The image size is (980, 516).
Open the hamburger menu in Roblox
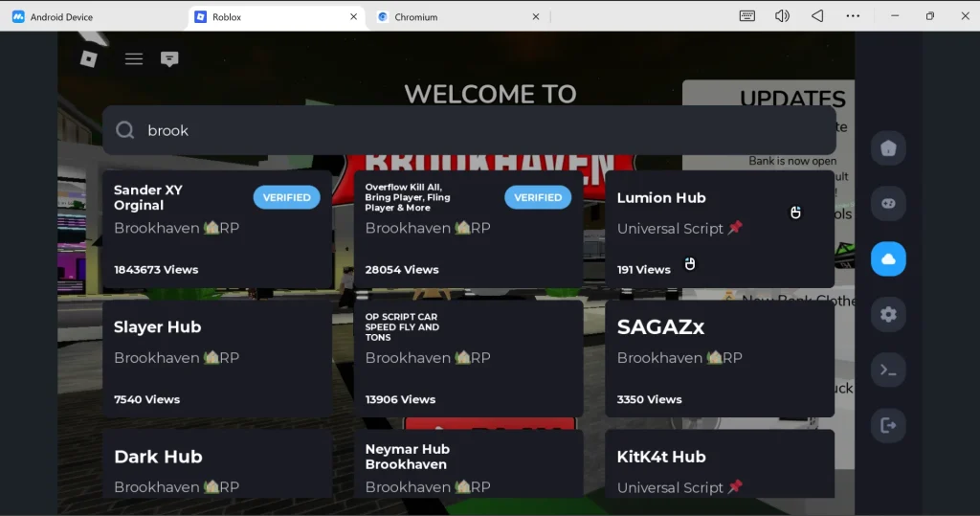pos(134,58)
